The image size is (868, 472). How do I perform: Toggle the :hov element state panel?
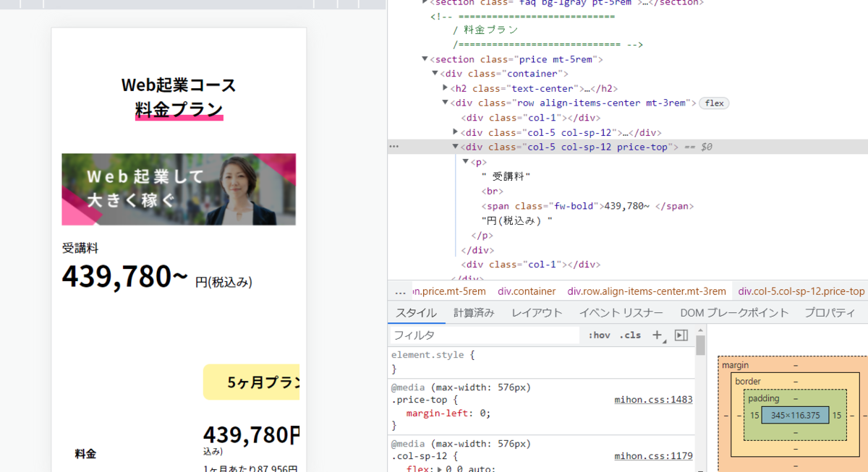click(599, 335)
